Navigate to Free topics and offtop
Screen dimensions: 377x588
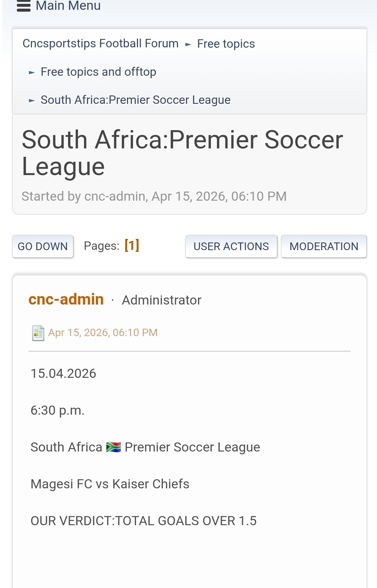(98, 72)
